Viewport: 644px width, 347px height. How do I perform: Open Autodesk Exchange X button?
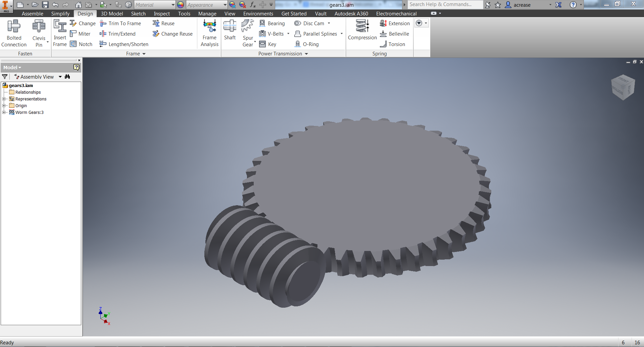558,5
